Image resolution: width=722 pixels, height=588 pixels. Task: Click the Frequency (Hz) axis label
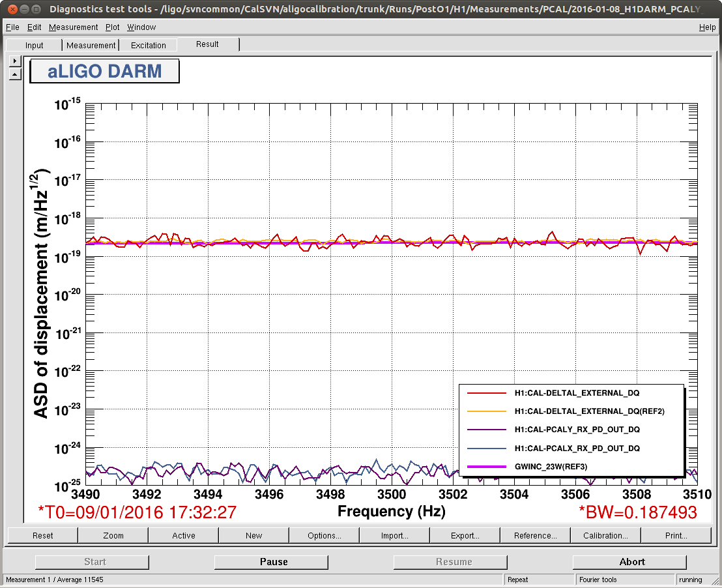tap(392, 512)
